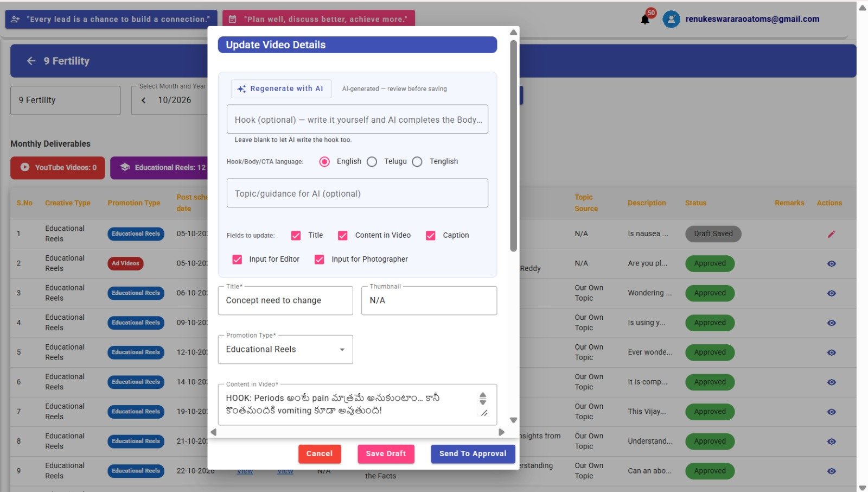Select English language radio button
Screen dimensions: 868x492
(x=324, y=162)
